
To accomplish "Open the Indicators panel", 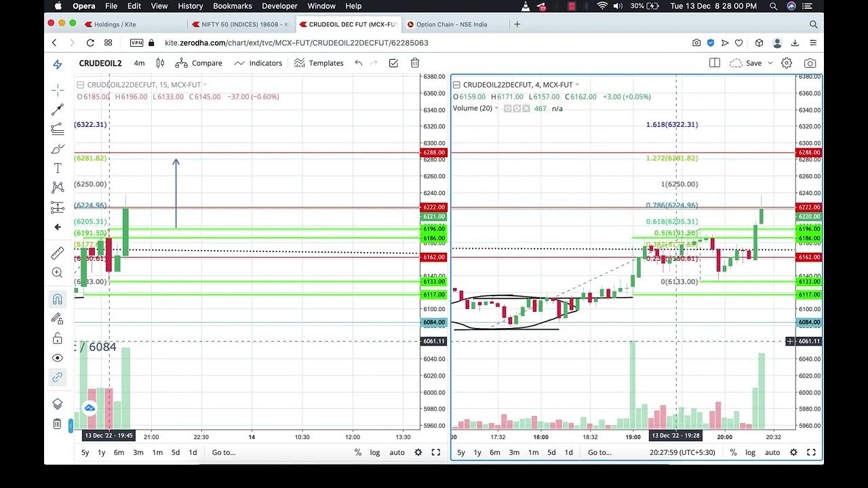I will click(258, 63).
